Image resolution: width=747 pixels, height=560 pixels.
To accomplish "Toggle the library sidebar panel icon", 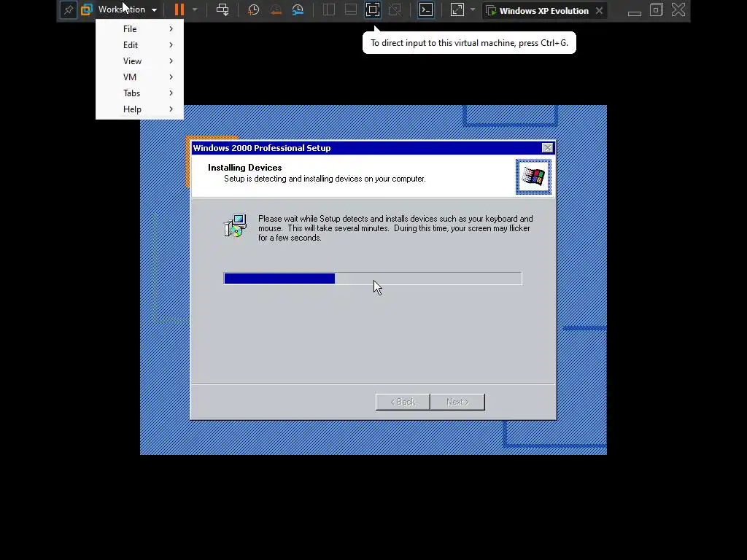I will (x=329, y=9).
